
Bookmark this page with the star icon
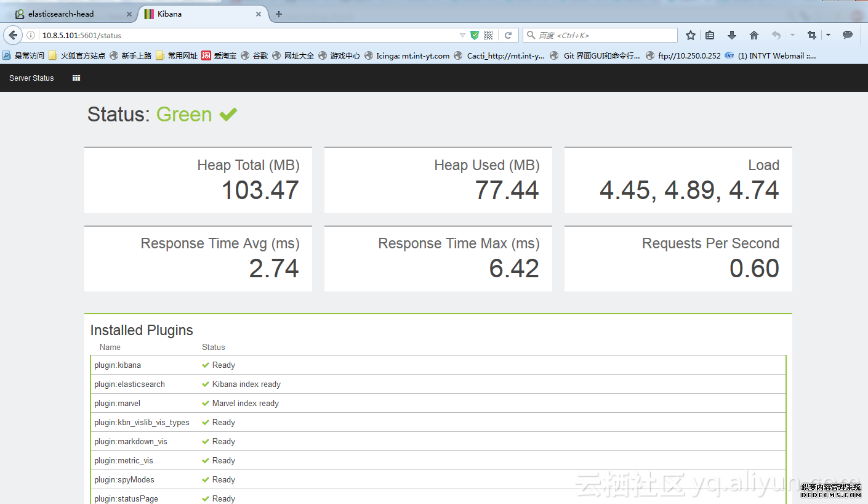click(691, 35)
